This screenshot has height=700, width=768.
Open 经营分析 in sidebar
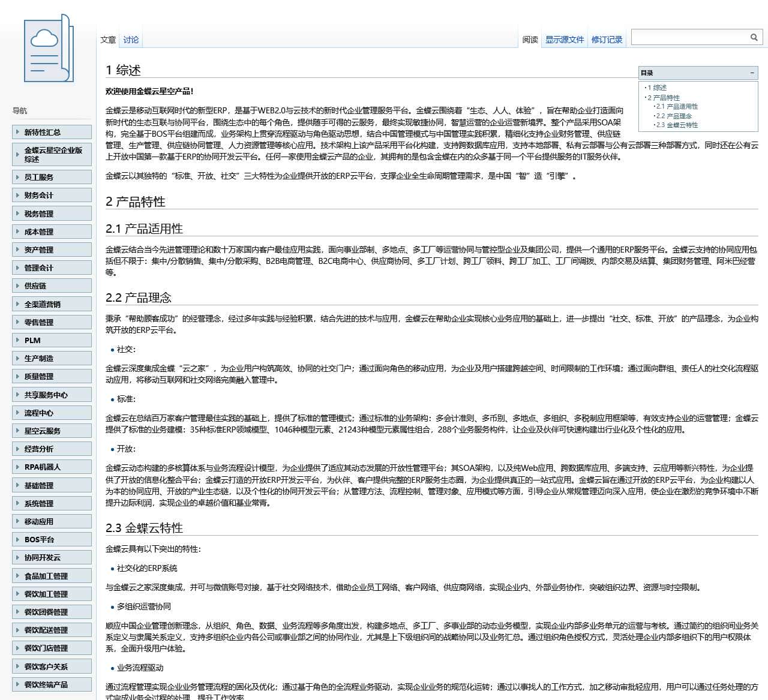pyautogui.click(x=52, y=449)
